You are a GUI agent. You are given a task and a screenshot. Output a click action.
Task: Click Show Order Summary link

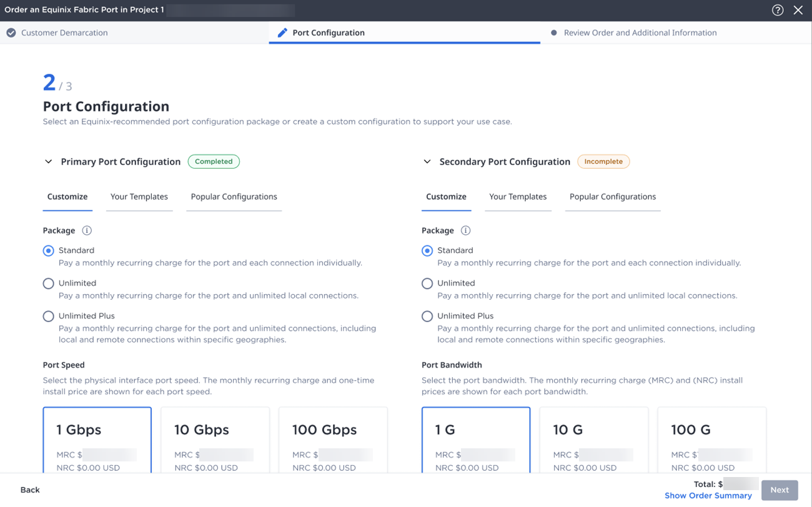click(708, 496)
